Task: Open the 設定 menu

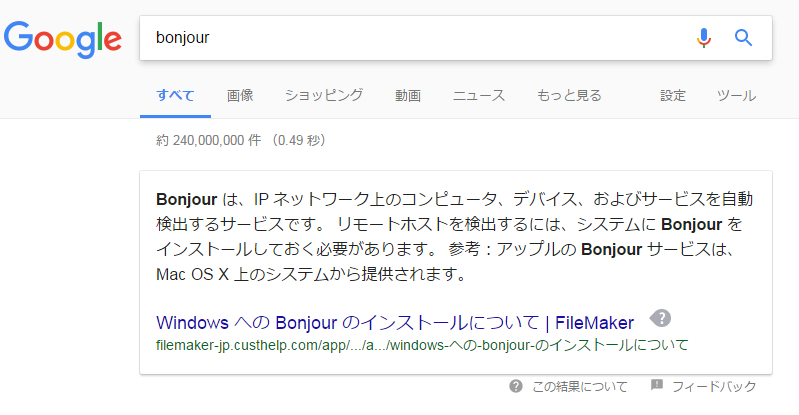Action: (673, 95)
